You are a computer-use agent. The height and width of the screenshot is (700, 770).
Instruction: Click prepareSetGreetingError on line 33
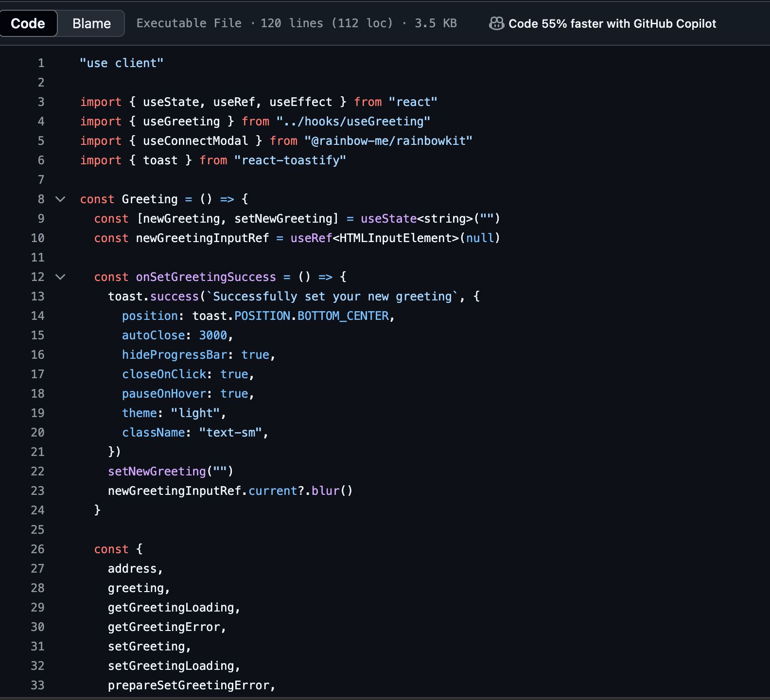(188, 685)
